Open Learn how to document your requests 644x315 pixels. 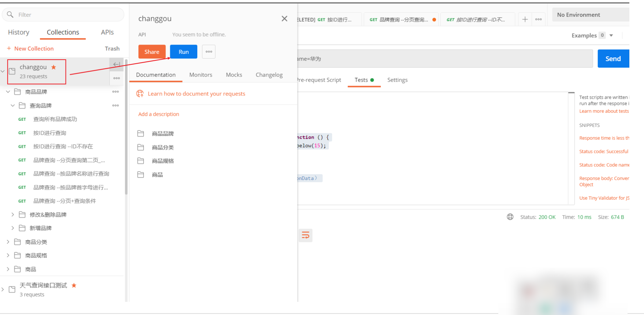(x=197, y=94)
